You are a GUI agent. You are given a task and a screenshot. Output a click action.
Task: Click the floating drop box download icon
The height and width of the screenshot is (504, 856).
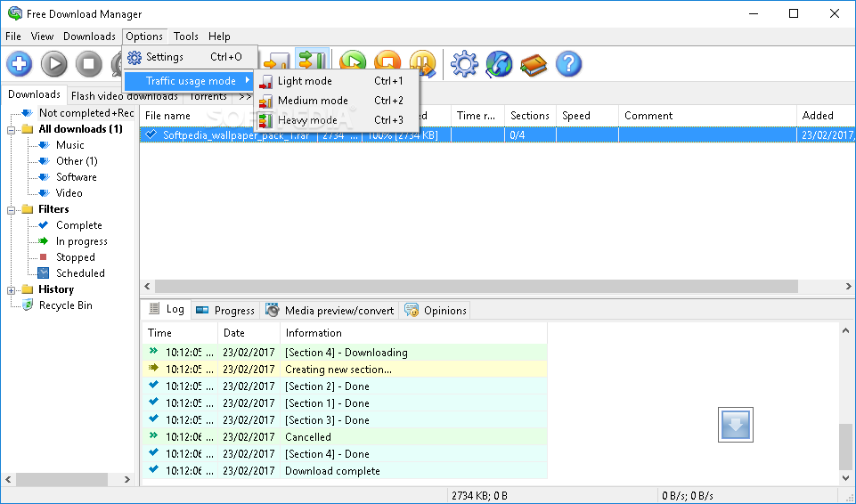pyautogui.click(x=736, y=425)
